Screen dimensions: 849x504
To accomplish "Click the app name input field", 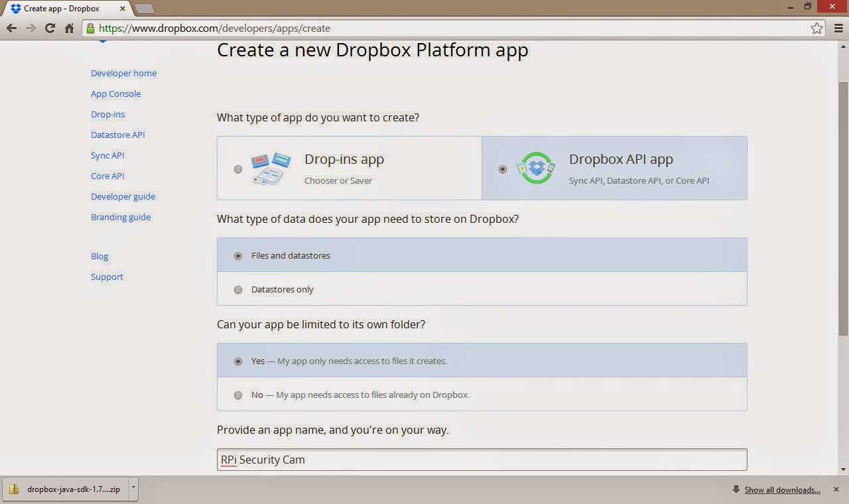I will point(482,460).
